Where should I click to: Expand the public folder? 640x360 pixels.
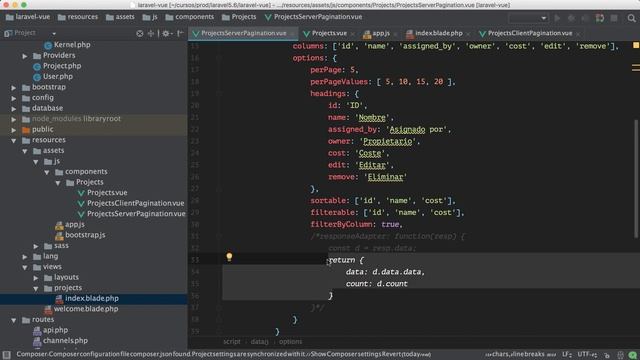tap(14, 130)
